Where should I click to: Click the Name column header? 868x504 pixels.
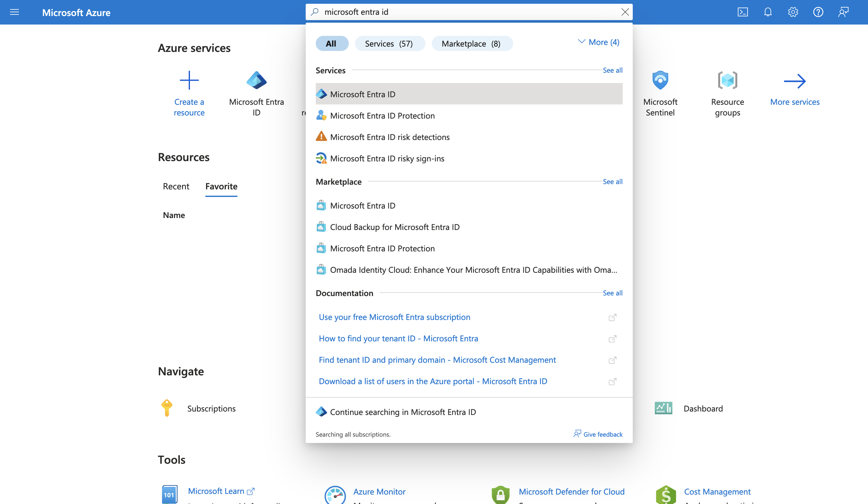174,215
